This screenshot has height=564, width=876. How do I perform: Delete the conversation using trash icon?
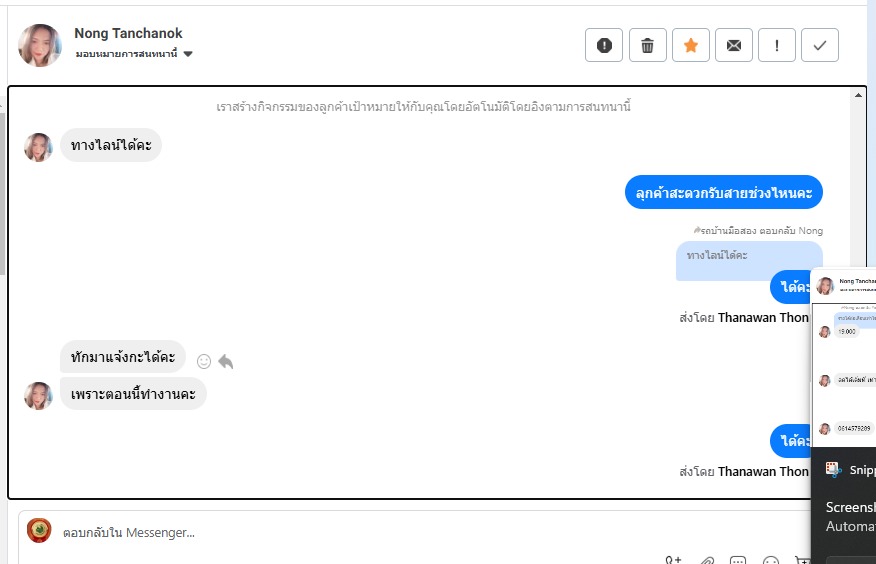(648, 45)
